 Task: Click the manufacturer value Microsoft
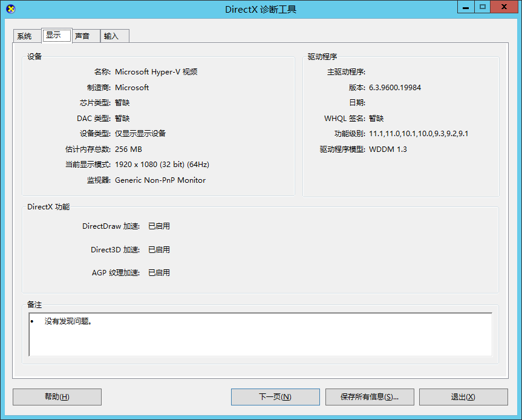pos(132,88)
